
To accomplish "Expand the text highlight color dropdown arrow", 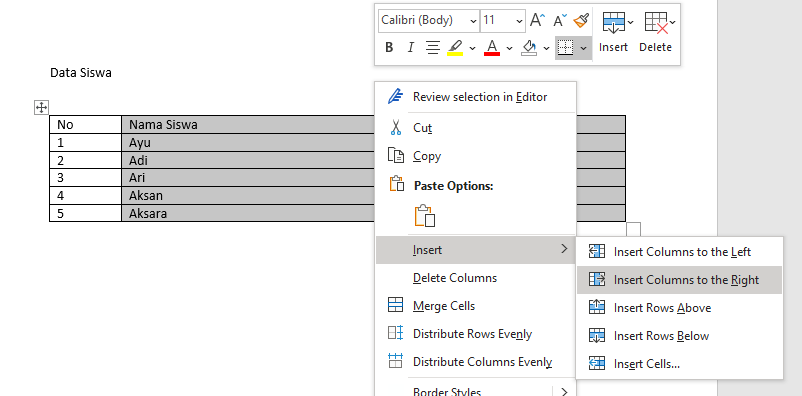I will (472, 48).
